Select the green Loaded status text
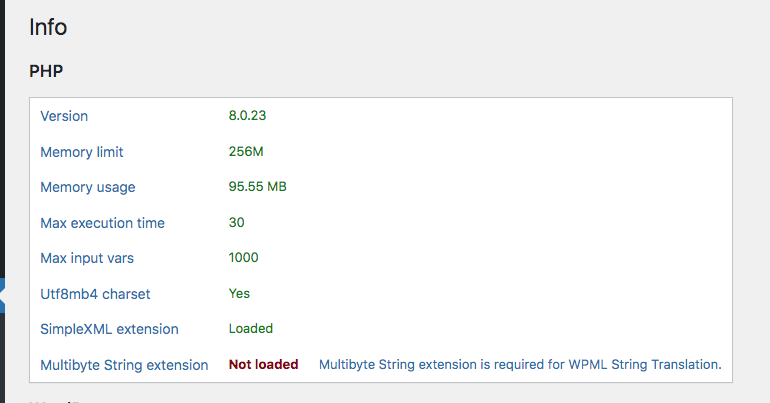 pyautogui.click(x=250, y=329)
